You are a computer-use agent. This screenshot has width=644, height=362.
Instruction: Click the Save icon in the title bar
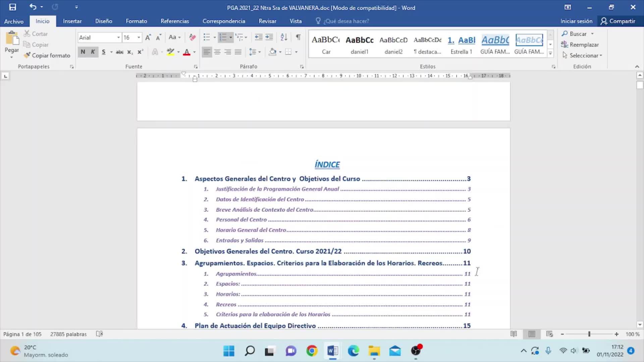pos(12,7)
